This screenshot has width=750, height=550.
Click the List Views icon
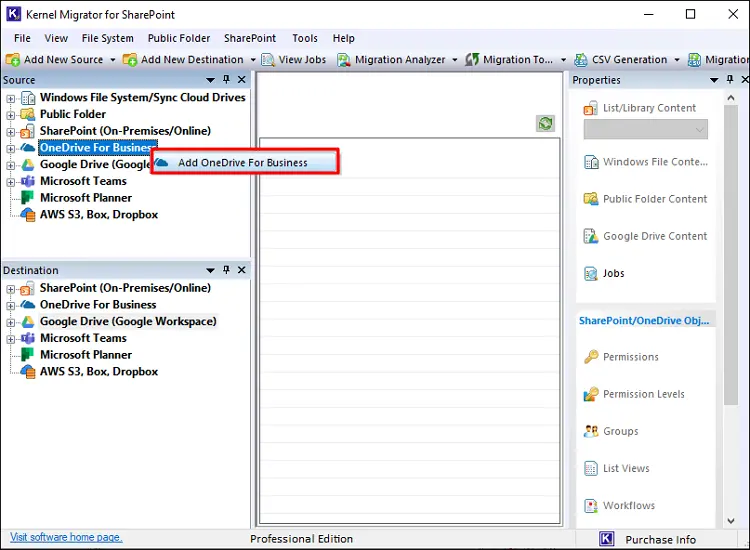591,468
